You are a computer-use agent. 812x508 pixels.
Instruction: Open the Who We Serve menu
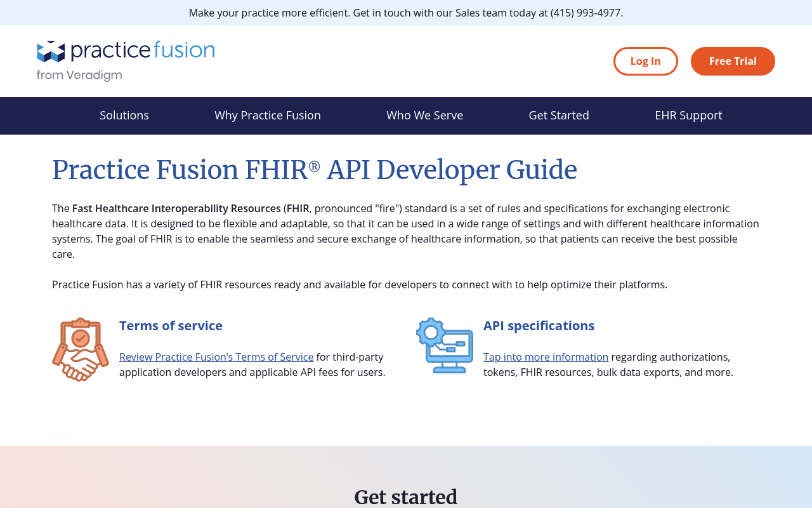[x=425, y=116]
